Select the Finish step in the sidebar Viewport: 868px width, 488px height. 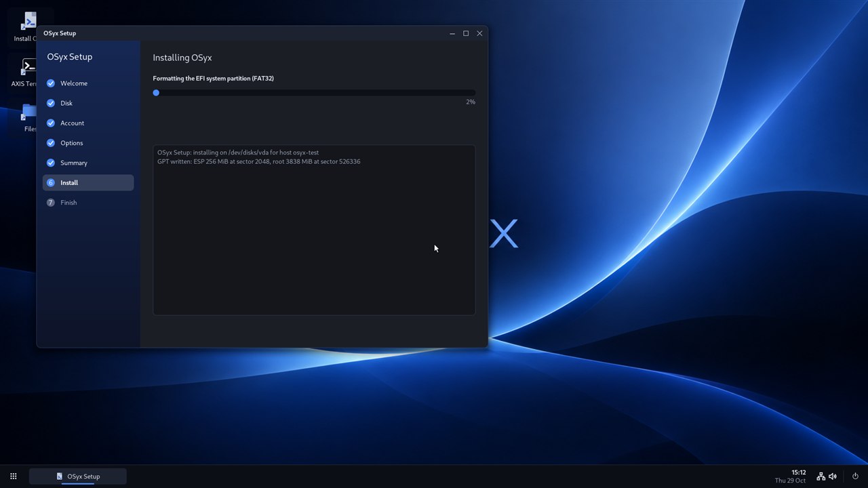(88, 203)
